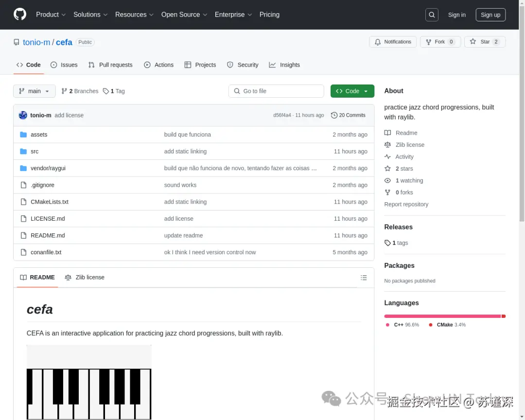Expand the Product menu
Image resolution: width=525 pixels, height=420 pixels.
51,15
